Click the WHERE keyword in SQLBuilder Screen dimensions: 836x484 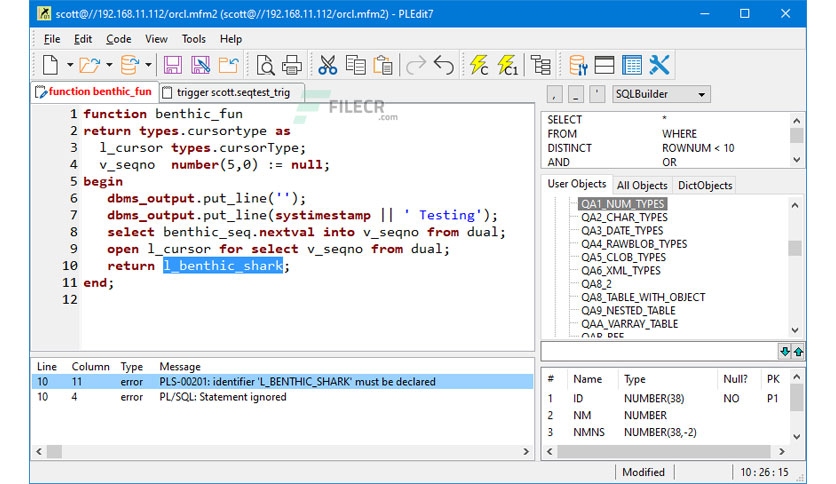pyautogui.click(x=679, y=134)
